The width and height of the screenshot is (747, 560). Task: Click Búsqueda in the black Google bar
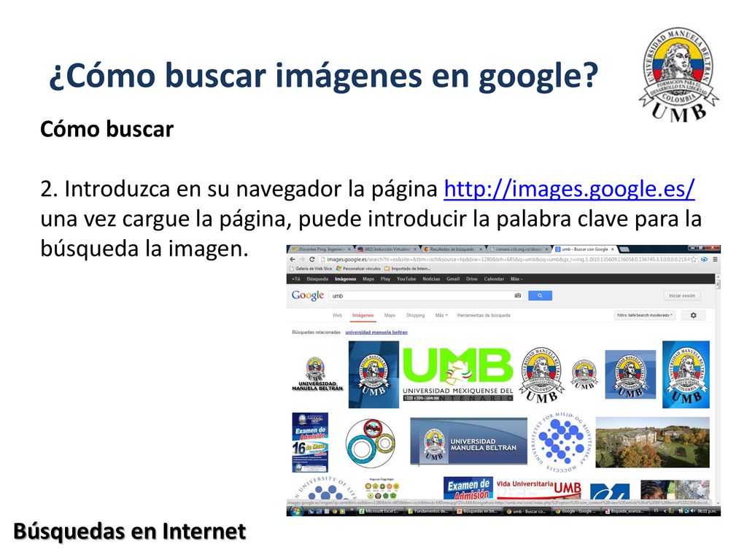[x=317, y=279]
